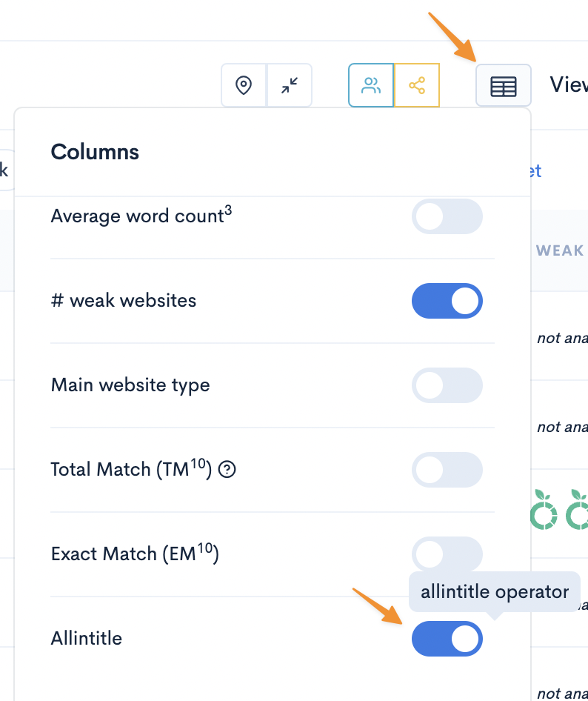Click the location pin icon

(x=244, y=85)
